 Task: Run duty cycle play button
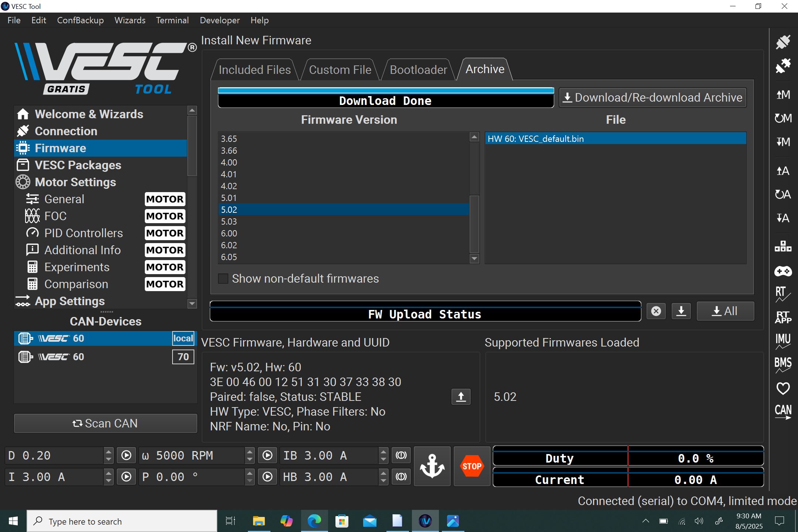click(126, 455)
